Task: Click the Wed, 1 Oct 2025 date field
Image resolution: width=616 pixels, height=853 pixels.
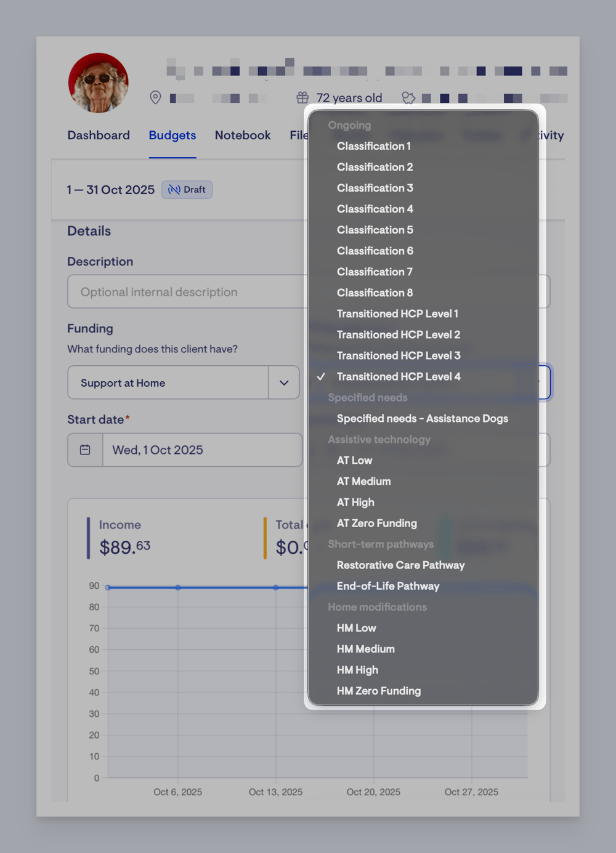Action: [x=202, y=450]
